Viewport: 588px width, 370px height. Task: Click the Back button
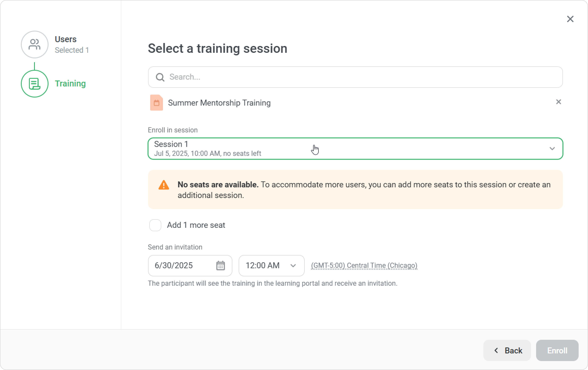click(507, 350)
